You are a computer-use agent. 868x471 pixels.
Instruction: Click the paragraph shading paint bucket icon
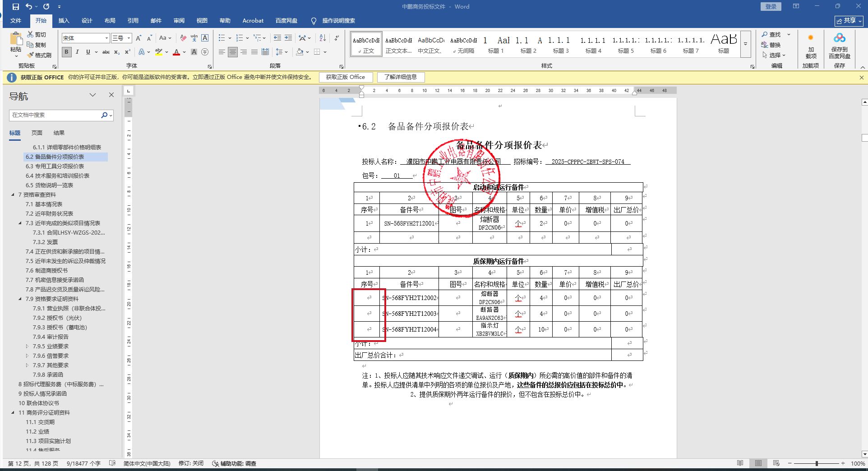point(300,52)
